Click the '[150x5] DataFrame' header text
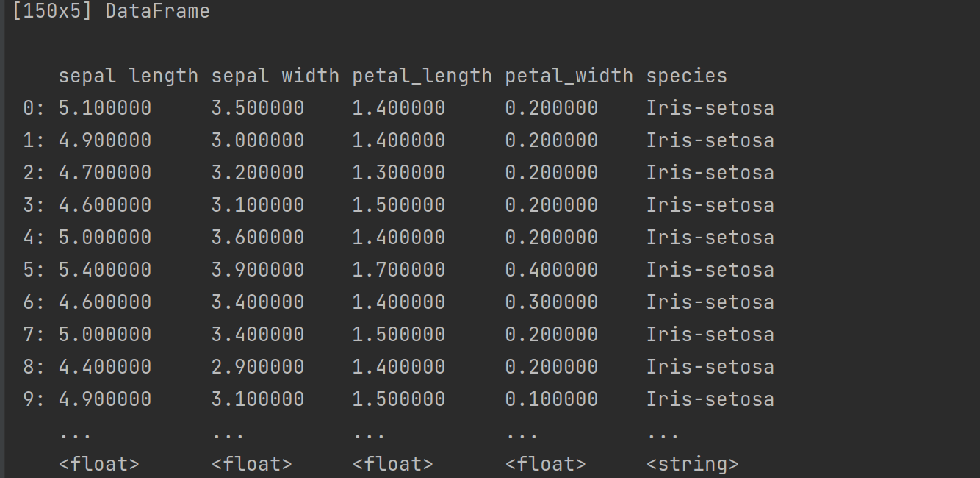980x478 pixels. point(111,12)
